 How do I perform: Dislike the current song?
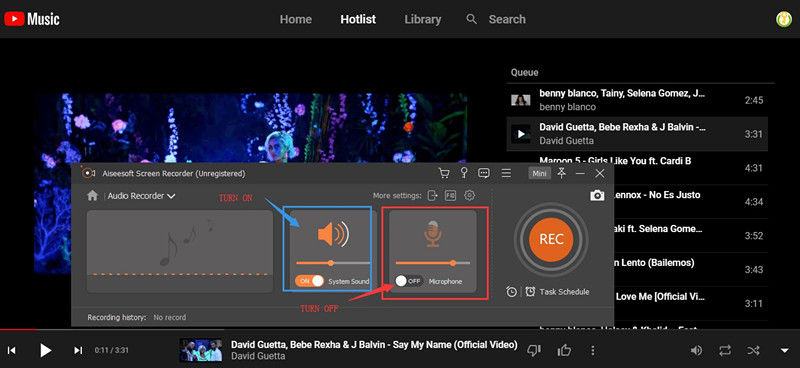(534, 350)
